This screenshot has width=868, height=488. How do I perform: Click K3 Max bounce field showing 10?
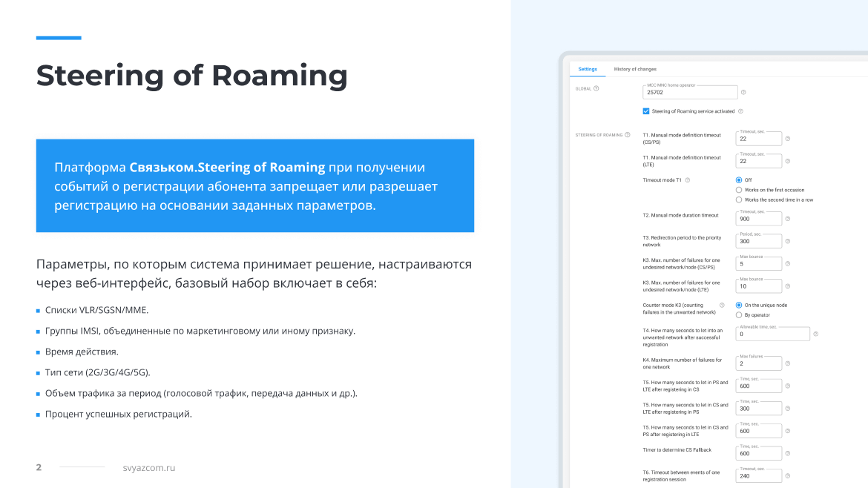pos(759,286)
